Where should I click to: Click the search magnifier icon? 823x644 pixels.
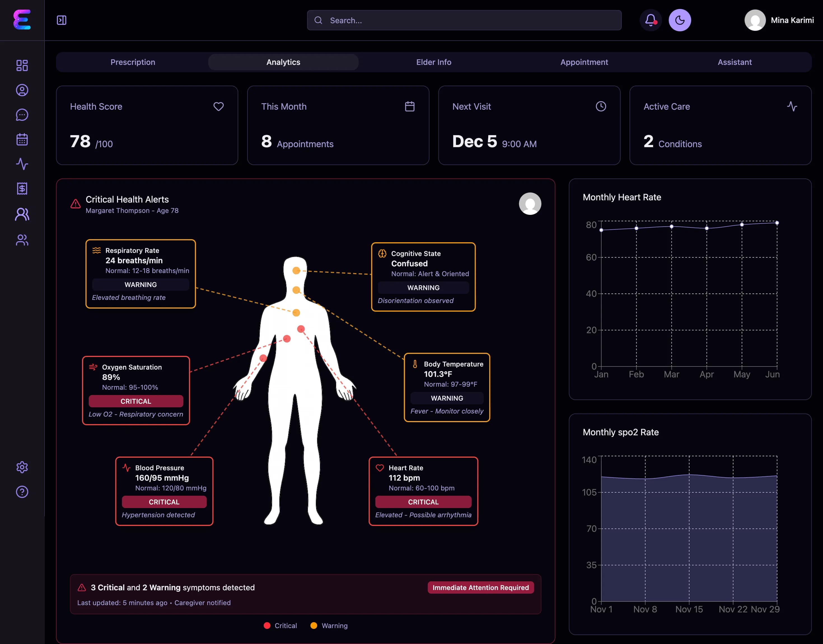click(x=318, y=20)
